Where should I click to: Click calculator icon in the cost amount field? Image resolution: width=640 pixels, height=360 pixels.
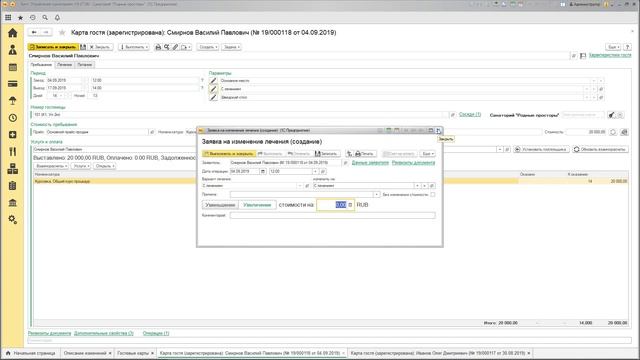point(350,204)
